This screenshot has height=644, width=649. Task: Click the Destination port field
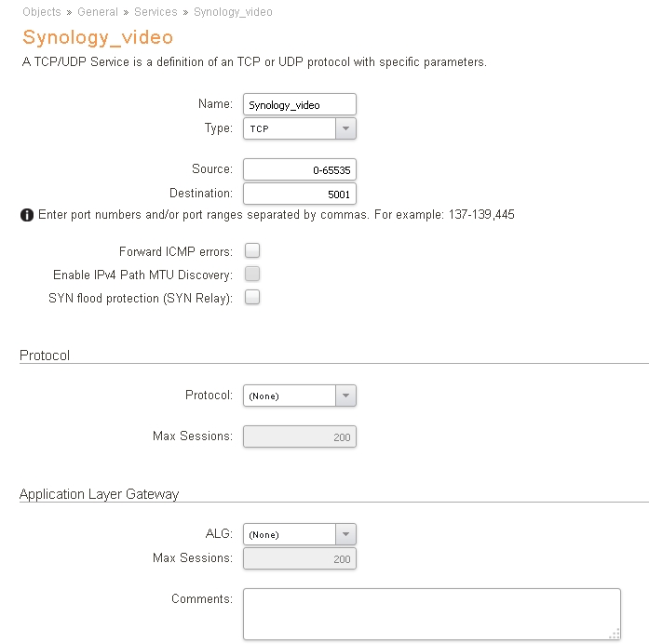(x=300, y=194)
